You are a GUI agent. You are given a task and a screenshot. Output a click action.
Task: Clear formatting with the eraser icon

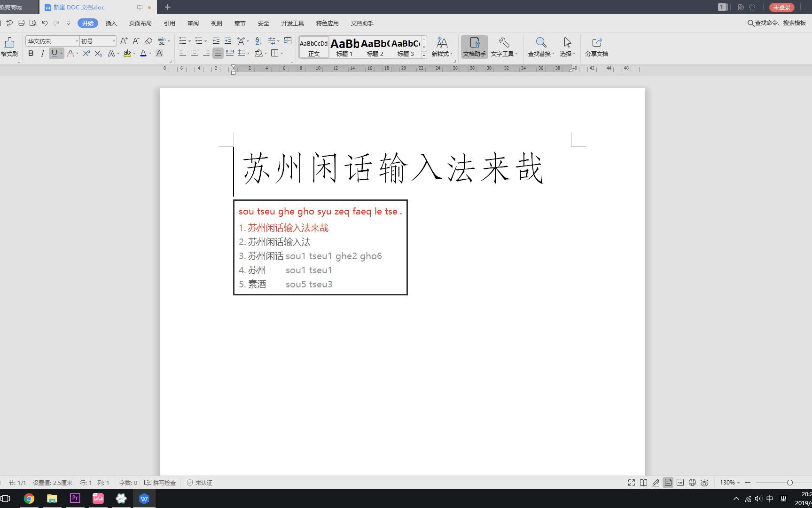tap(148, 41)
